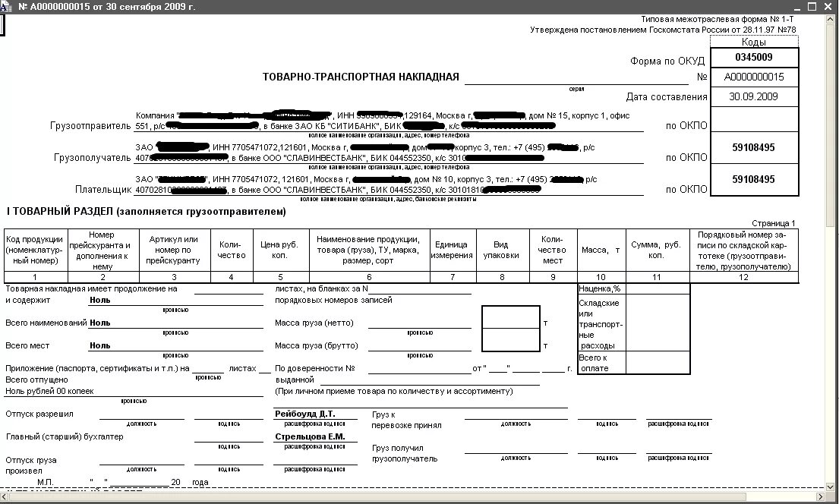The width and height of the screenshot is (839, 504).
Task: Select column header 'Порядковый номер записи по складской картотеке'
Action: 744,250
